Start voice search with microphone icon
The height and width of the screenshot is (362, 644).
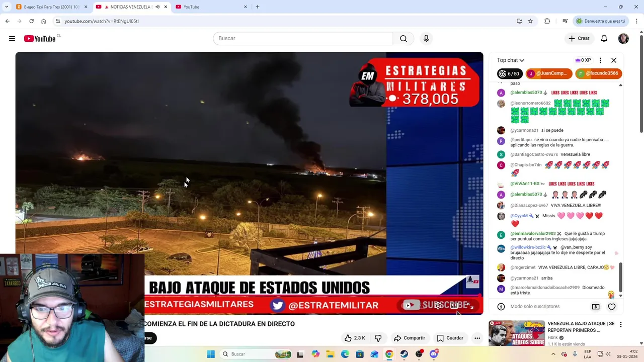coord(426,39)
